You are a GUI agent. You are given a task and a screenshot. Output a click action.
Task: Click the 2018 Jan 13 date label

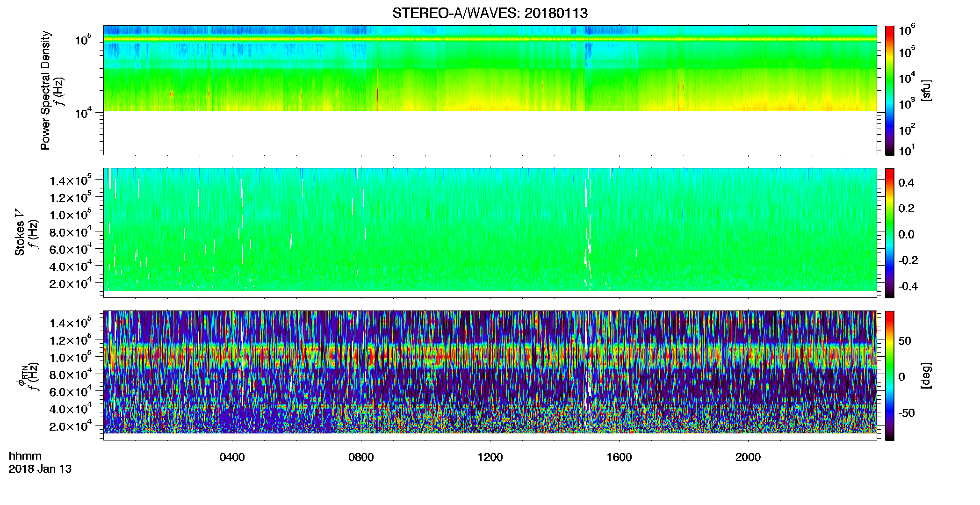(40, 469)
